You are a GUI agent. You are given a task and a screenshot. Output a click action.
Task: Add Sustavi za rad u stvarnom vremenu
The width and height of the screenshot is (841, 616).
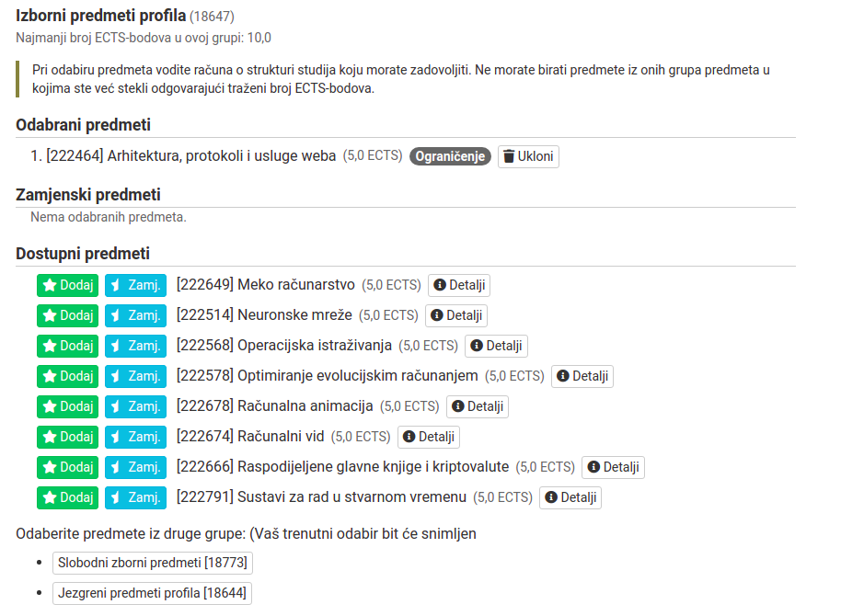[67, 497]
